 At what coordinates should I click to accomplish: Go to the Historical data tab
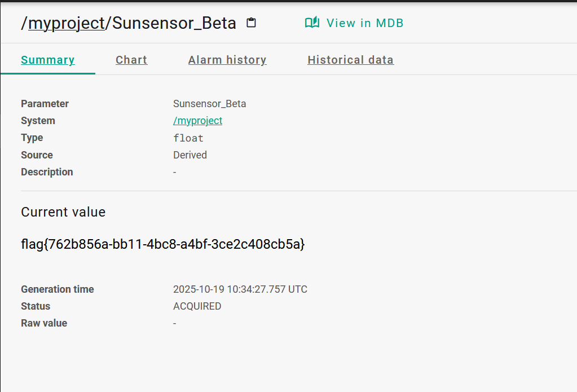pos(350,60)
